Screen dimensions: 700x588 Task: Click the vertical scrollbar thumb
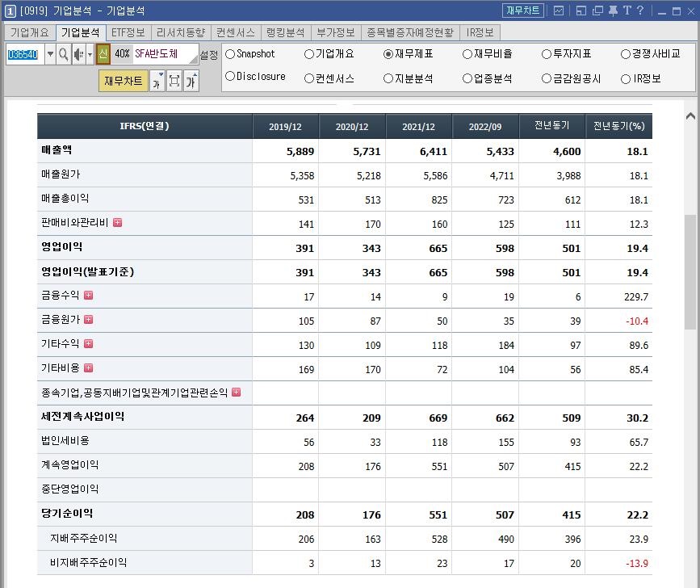point(690,272)
